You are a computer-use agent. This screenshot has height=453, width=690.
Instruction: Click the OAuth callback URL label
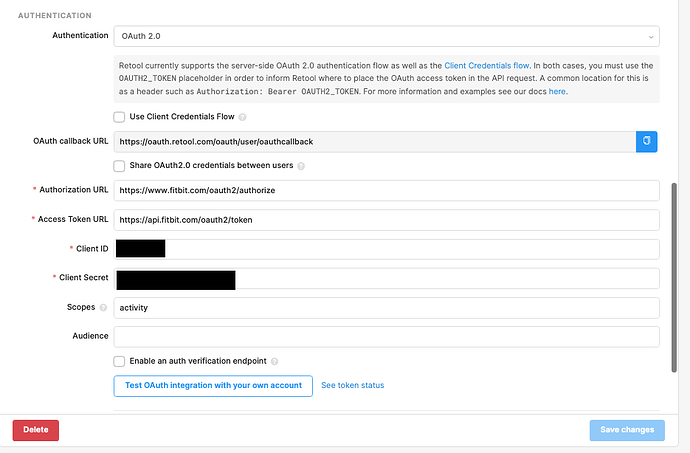[x=70, y=141]
